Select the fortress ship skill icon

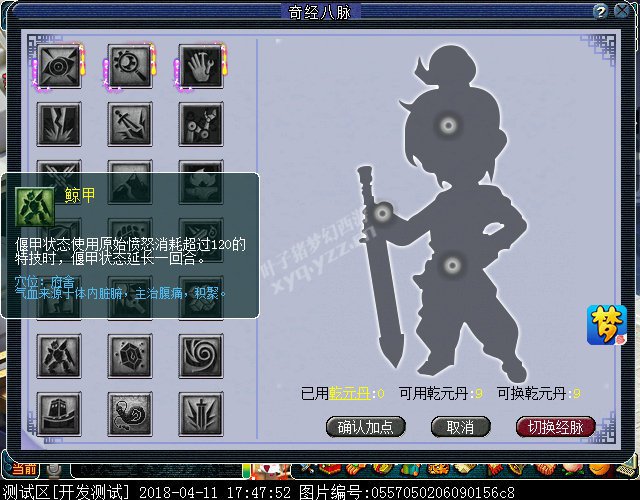tap(59, 414)
